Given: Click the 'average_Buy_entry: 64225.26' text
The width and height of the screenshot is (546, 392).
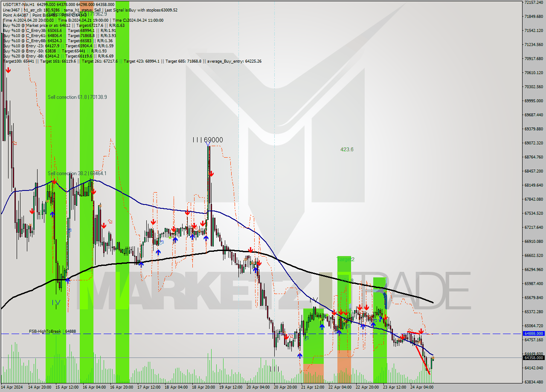Looking at the screenshot, I should [235, 61].
